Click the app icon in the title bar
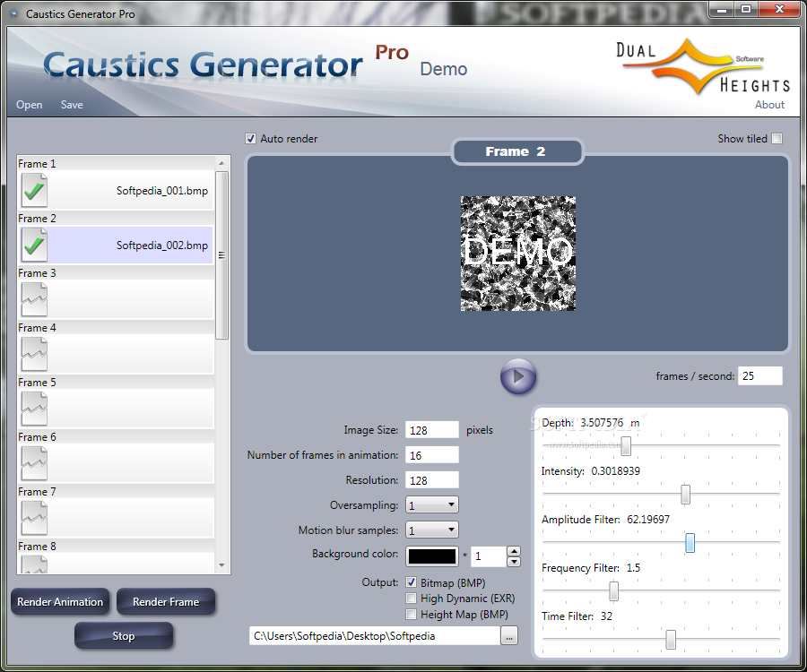 tap(14, 13)
